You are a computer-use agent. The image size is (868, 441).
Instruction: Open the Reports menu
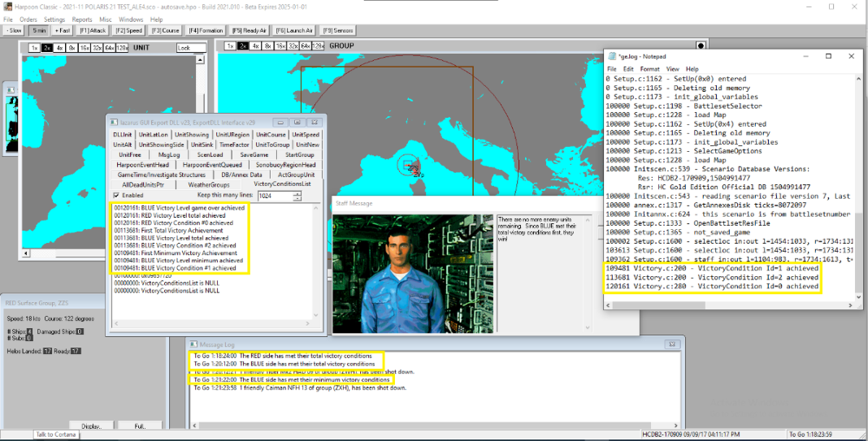pyautogui.click(x=82, y=18)
